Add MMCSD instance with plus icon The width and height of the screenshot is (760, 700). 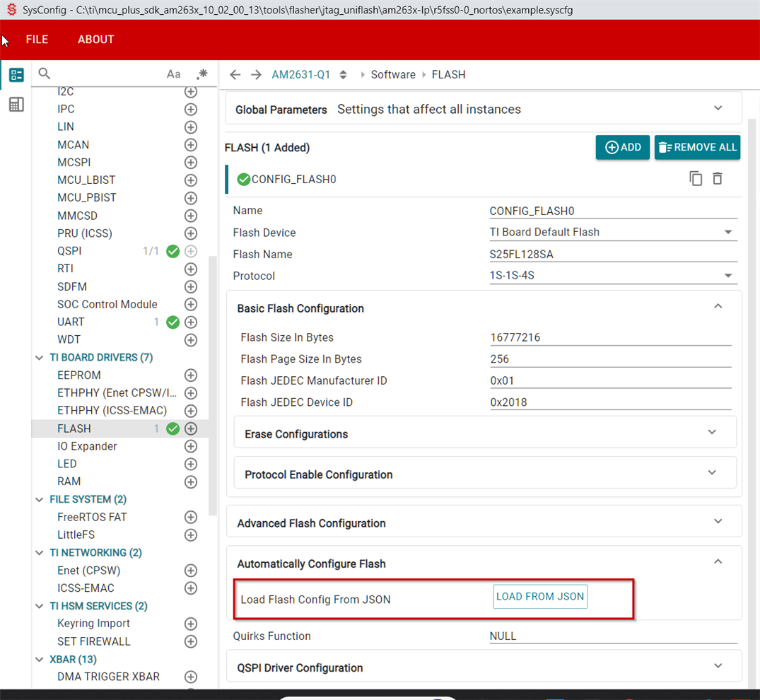[191, 216]
